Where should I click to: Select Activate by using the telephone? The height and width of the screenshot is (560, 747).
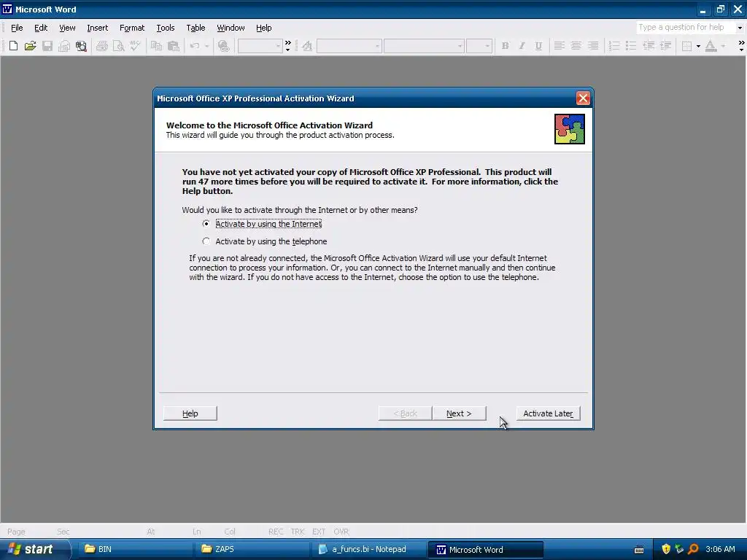pos(265,241)
